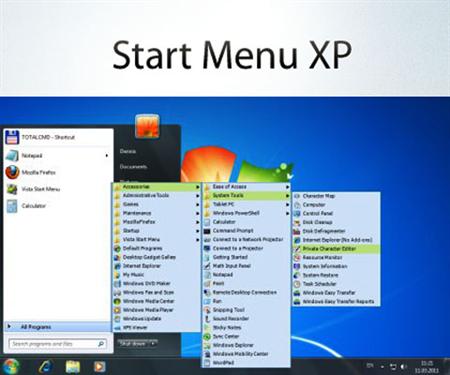Click the Windows Start orb
This screenshot has height=375, width=450.
click(x=11, y=366)
